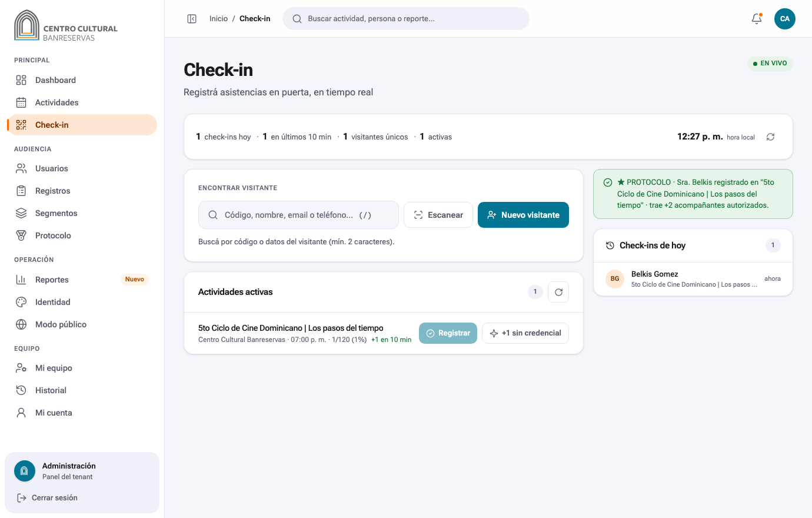Open the Mi cuenta page
The width and height of the screenshot is (812, 518).
point(82,413)
